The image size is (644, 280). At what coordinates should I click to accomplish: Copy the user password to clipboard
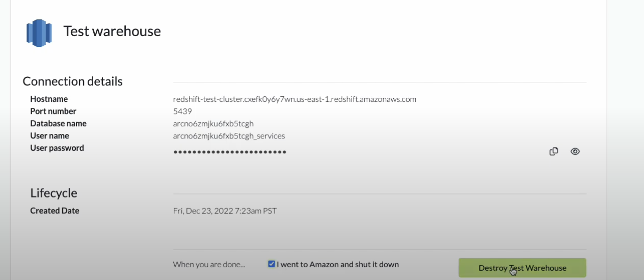pyautogui.click(x=554, y=151)
